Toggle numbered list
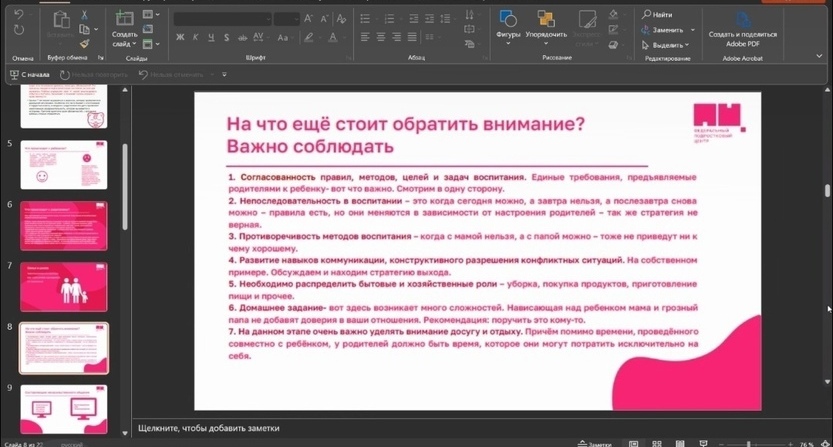This screenshot has width=833, height=447. [x=390, y=19]
